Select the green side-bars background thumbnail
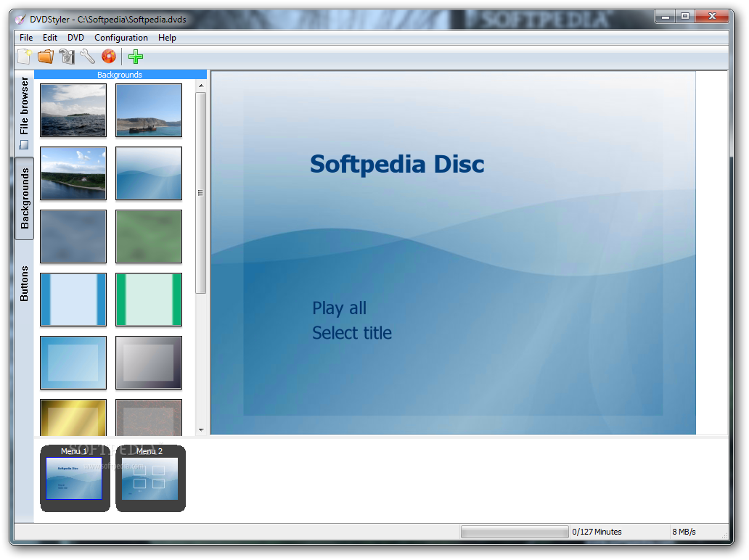 [x=149, y=300]
